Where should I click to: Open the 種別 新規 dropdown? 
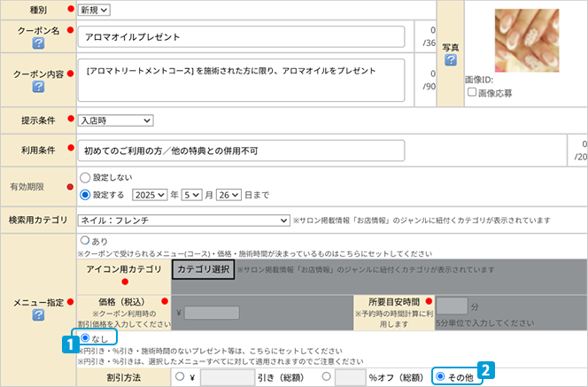(95, 10)
